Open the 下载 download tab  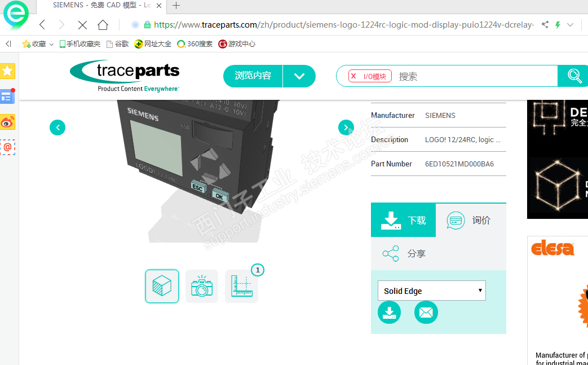pyautogui.click(x=403, y=220)
